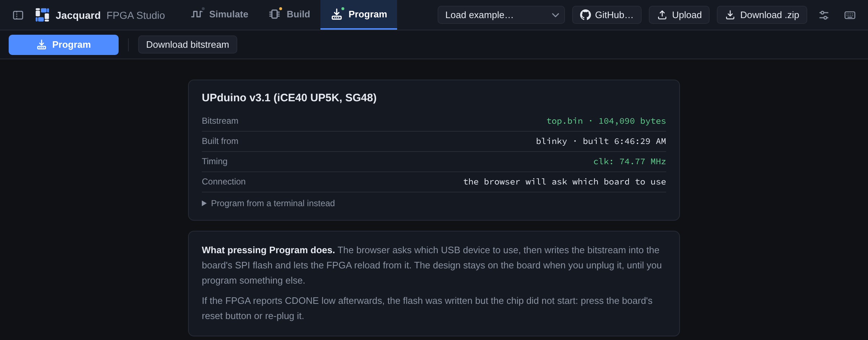Click the GitHub button

[607, 15]
